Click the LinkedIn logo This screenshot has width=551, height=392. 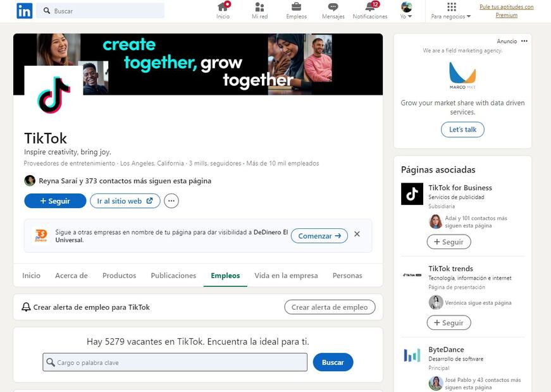point(24,11)
